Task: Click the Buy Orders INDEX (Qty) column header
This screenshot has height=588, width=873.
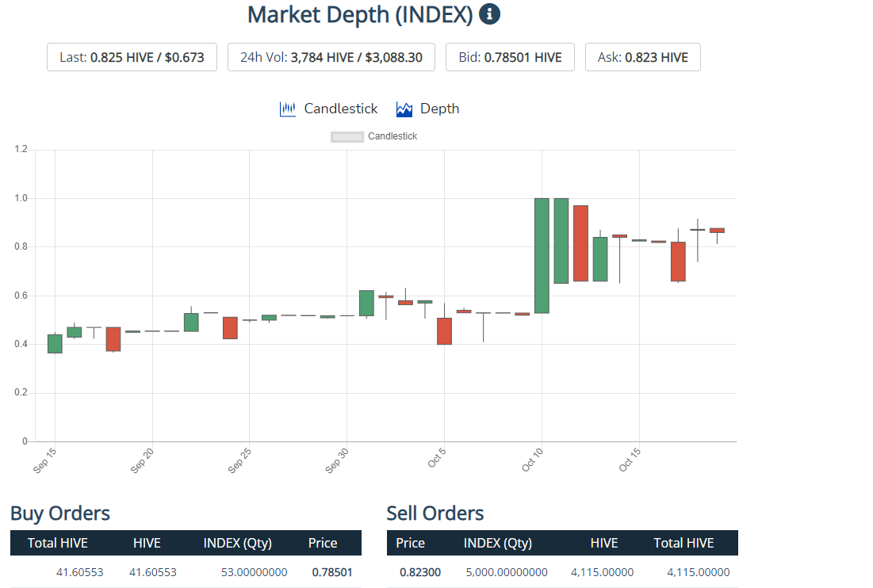Action: [238, 543]
